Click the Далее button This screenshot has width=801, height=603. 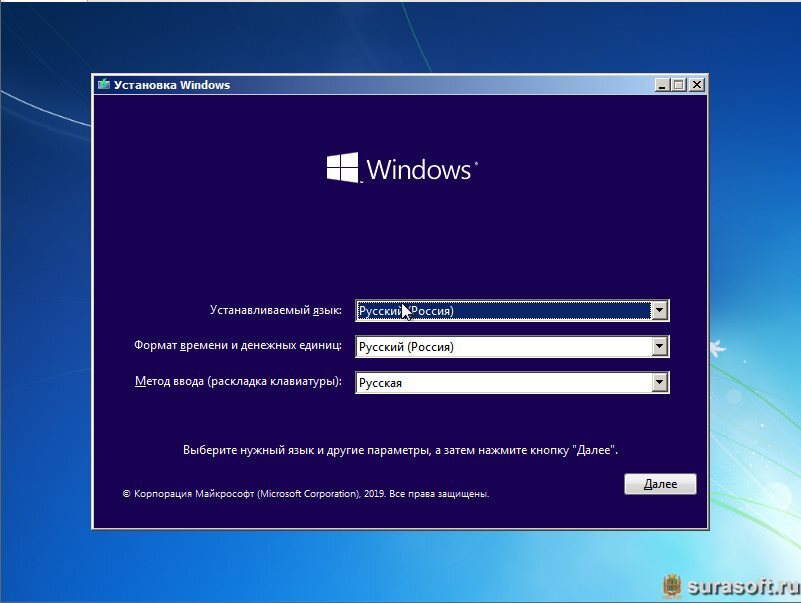tap(660, 484)
